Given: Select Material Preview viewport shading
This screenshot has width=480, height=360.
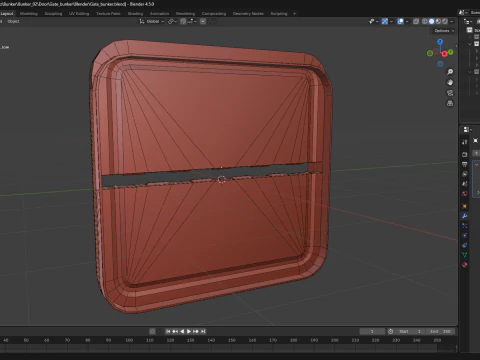Looking at the screenshot, I should tap(438, 21).
